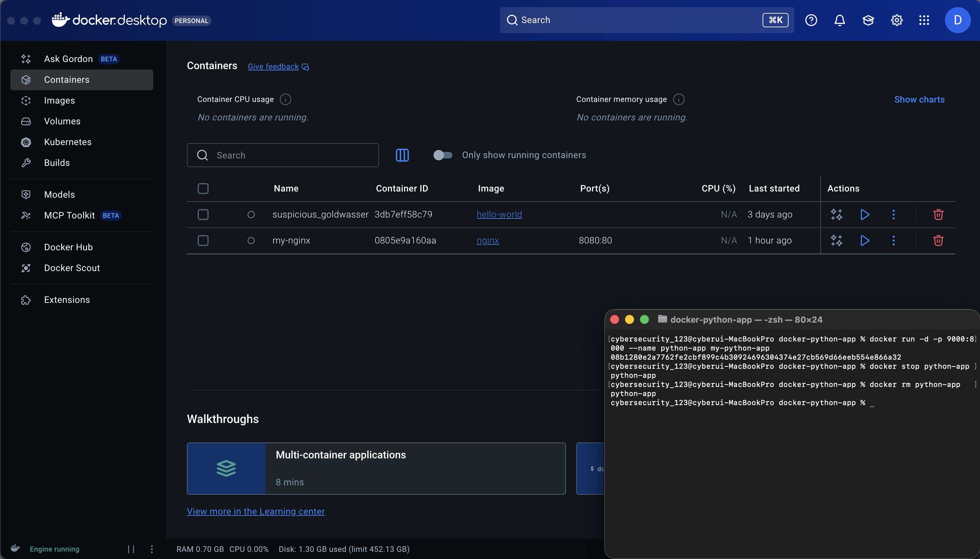Image resolution: width=980 pixels, height=559 pixels.
Task: Focus the containers Search input field
Action: 283,155
